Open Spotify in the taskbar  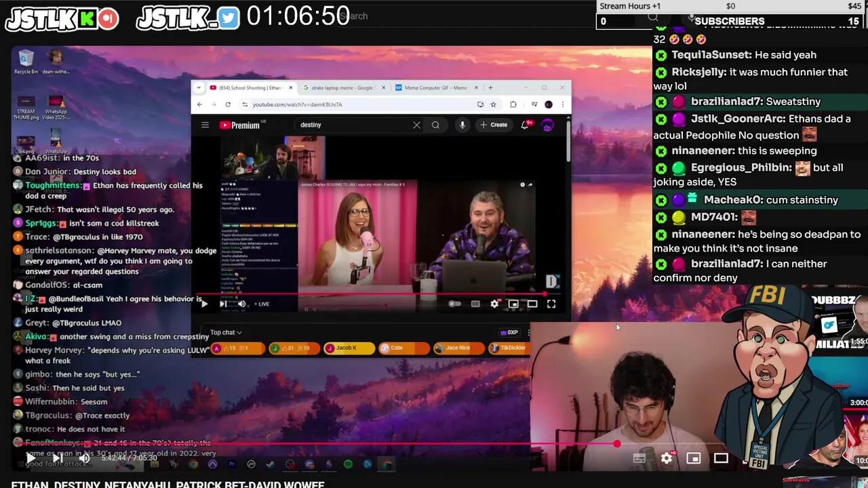[x=348, y=464]
